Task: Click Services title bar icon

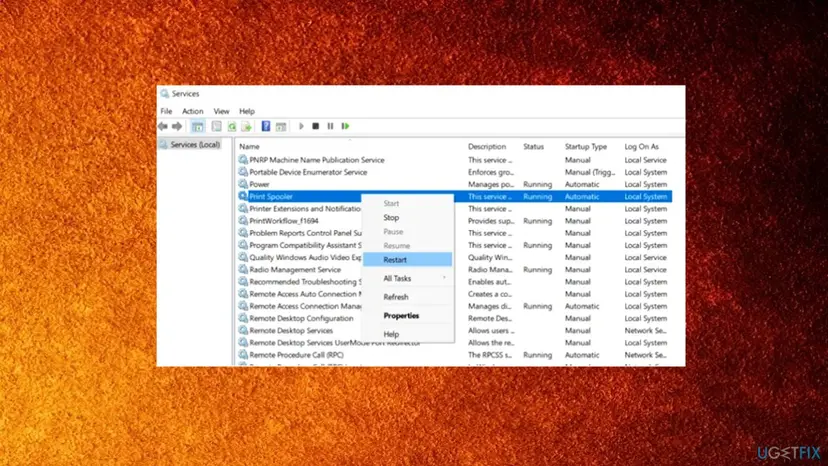Action: (x=165, y=94)
